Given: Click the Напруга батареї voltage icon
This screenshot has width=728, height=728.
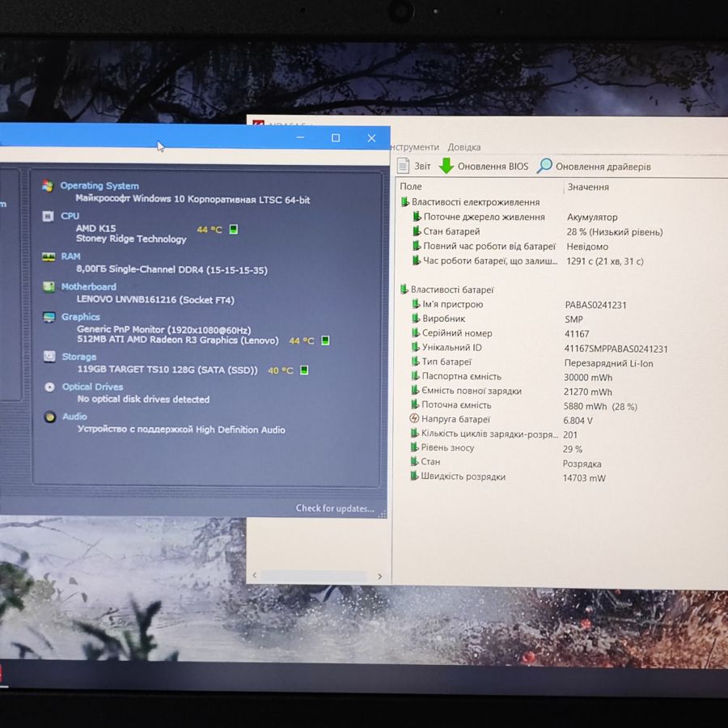Looking at the screenshot, I should coord(414,419).
